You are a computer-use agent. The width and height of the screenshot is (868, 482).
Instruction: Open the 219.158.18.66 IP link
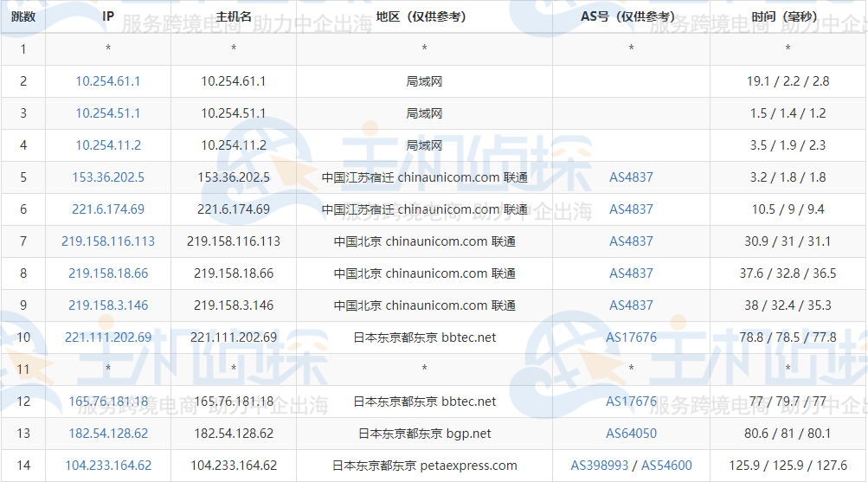coord(108,273)
